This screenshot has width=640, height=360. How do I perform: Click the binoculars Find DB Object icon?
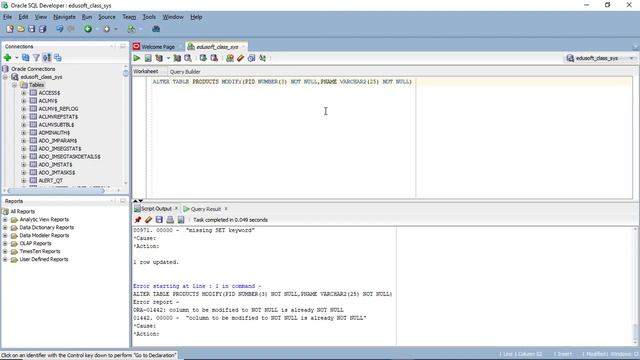click(156, 29)
